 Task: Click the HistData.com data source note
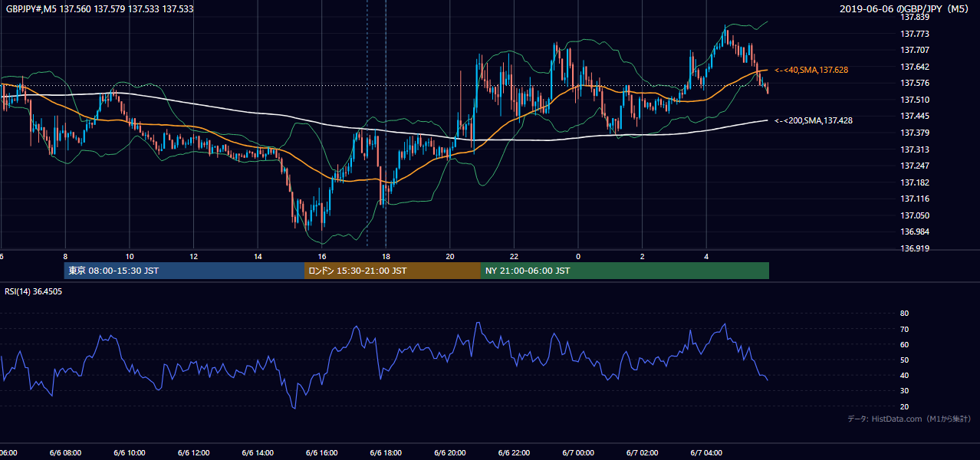tap(909, 419)
